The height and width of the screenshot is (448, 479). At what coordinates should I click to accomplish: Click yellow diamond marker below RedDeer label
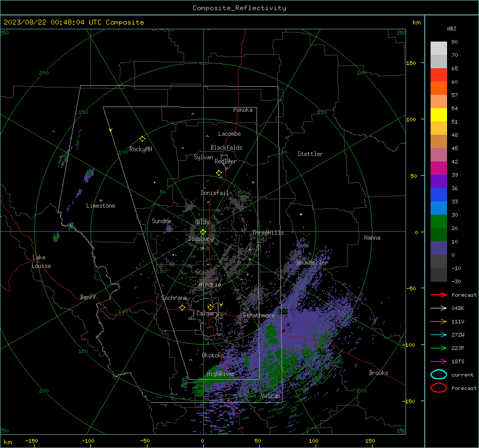click(219, 173)
